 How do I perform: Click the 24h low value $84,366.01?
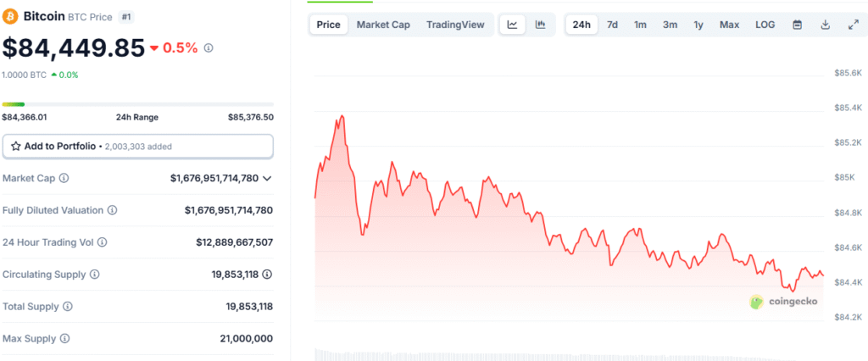point(25,118)
